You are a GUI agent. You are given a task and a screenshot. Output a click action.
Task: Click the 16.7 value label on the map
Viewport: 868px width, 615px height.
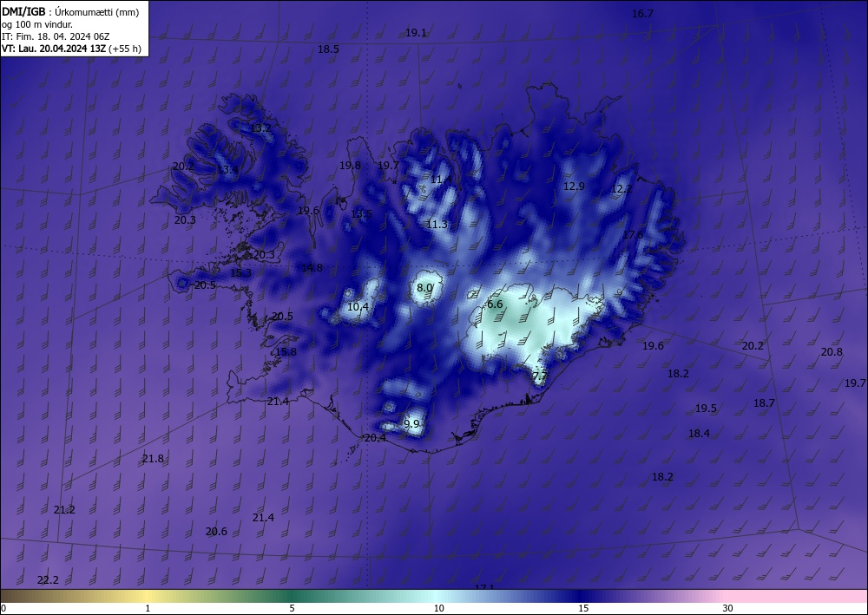pos(642,14)
